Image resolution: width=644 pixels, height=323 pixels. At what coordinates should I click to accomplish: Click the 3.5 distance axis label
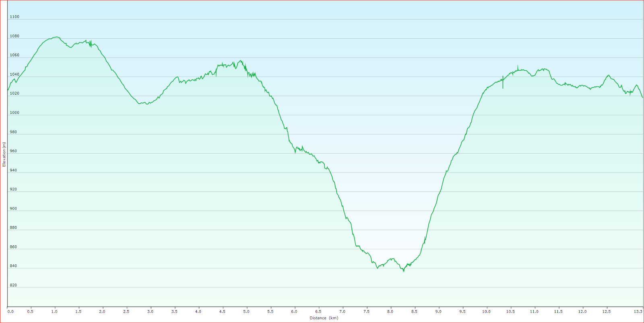click(174, 312)
